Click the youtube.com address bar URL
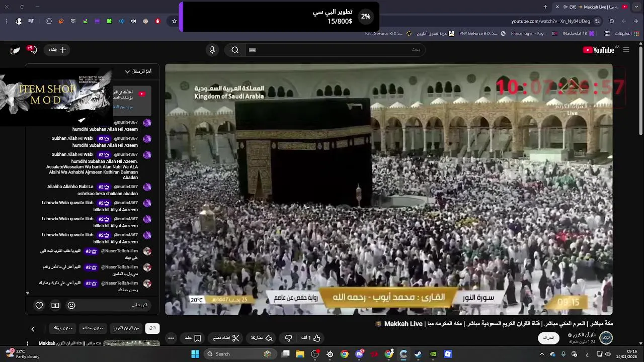The image size is (644, 362). (x=550, y=21)
